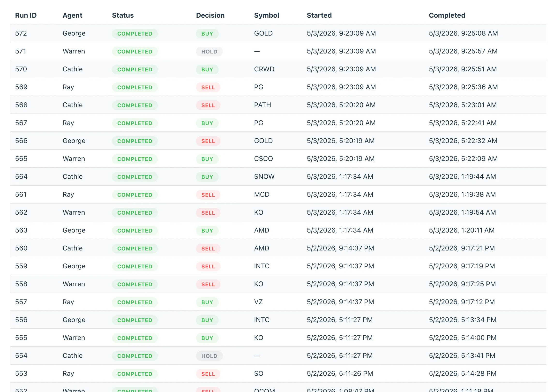Click the BUY badge for run 572
Viewport: 554px width, 392px height.
tap(207, 34)
